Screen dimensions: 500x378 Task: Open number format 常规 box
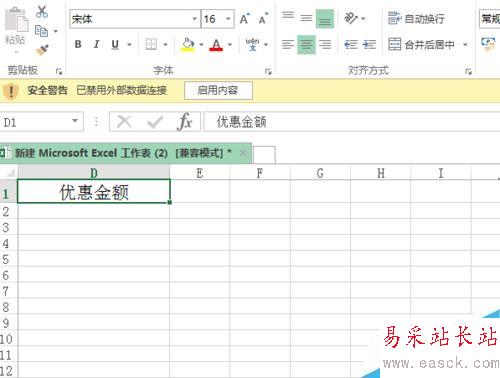[489, 19]
